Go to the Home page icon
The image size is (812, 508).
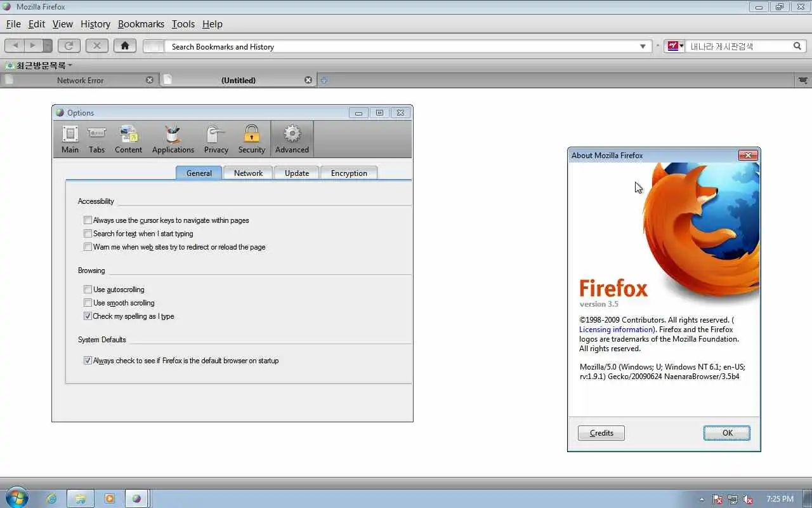pyautogui.click(x=125, y=46)
